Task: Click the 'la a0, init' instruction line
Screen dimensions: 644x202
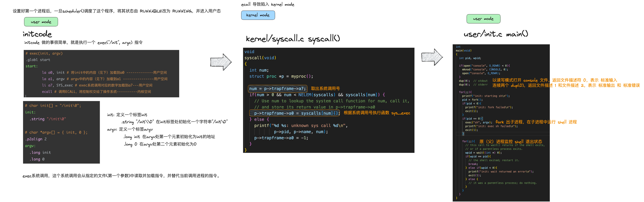Action: click(104, 73)
